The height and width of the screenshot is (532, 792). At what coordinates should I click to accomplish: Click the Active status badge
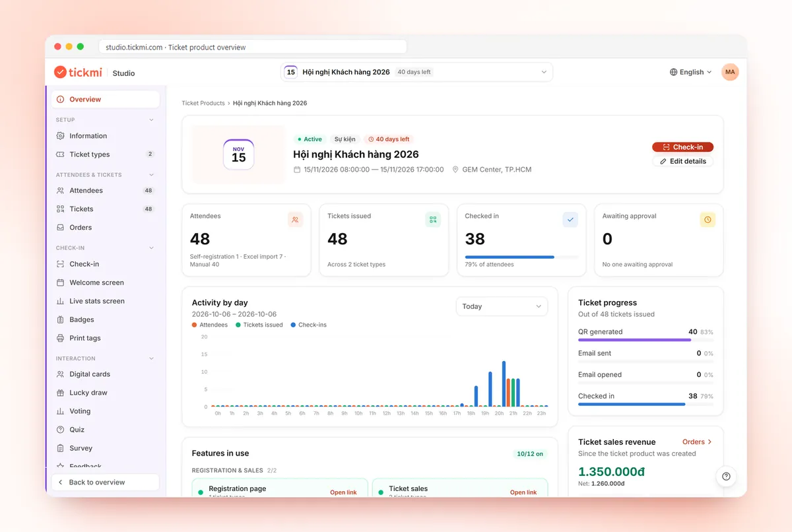click(x=310, y=139)
